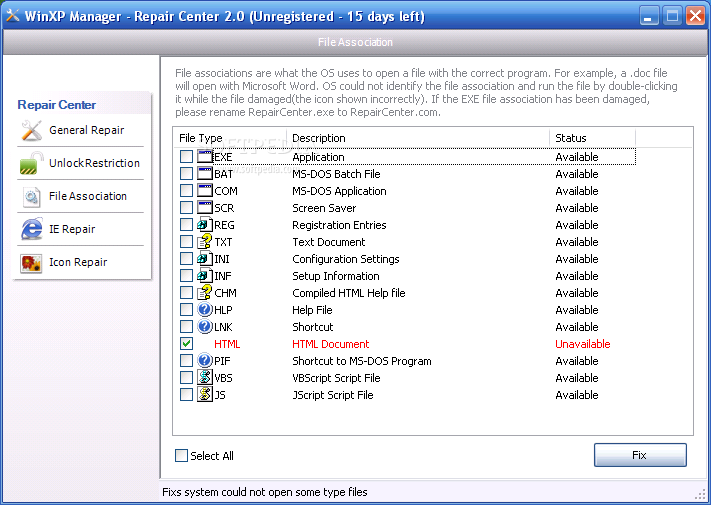Check the JS checkbox
Screen dimensions: 711x505
pos(186,395)
